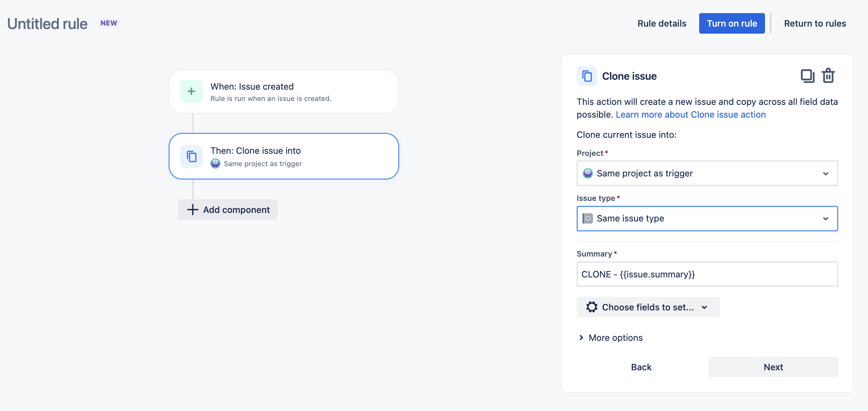This screenshot has height=411, width=868.
Task: Click the Turn on rule button
Action: [x=732, y=23]
